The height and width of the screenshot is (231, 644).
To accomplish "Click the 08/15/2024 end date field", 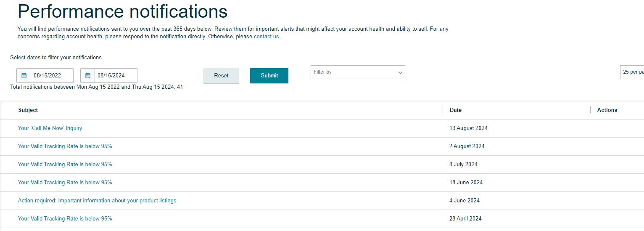I will pyautogui.click(x=116, y=76).
